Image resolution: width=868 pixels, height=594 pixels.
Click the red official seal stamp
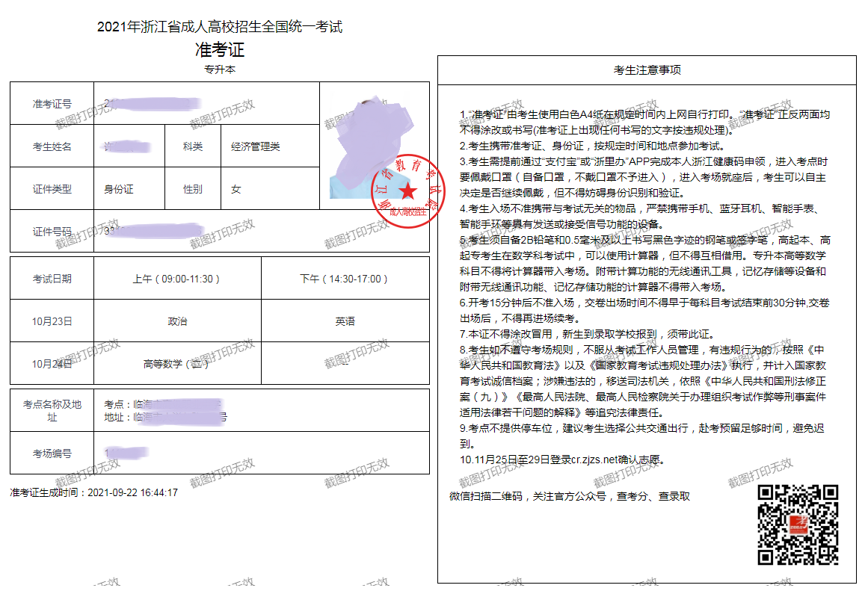pos(406,188)
